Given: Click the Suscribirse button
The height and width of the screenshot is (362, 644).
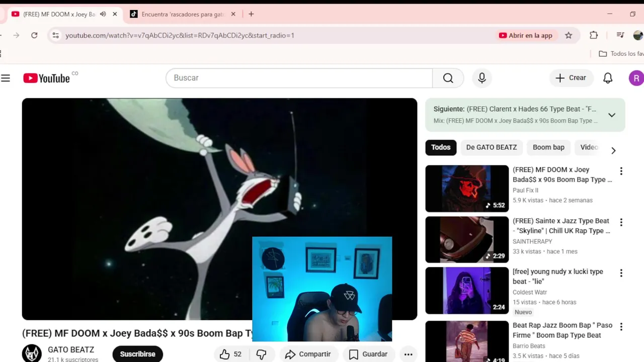Looking at the screenshot, I should (x=138, y=354).
